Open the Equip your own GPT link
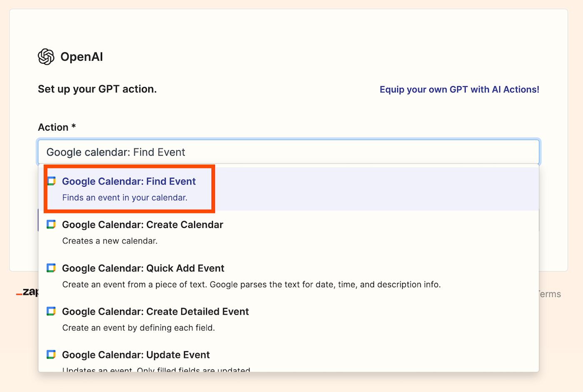Image resolution: width=583 pixels, height=392 pixels. (x=459, y=89)
